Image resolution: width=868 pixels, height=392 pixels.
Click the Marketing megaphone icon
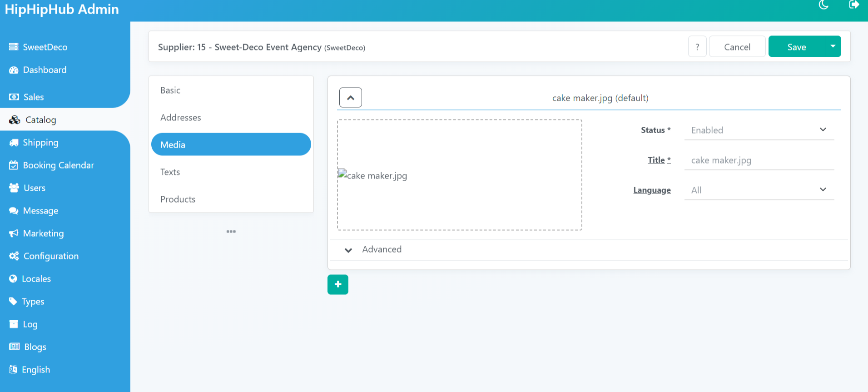click(14, 233)
